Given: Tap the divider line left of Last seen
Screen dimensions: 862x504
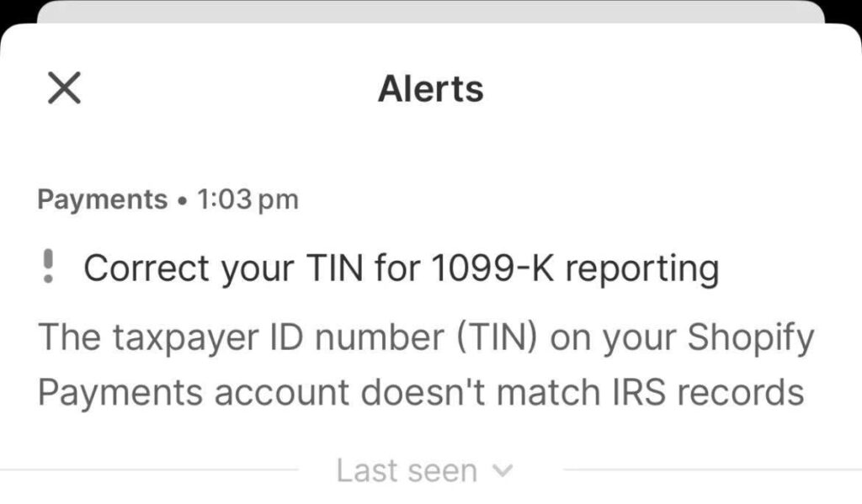Looking at the screenshot, I should [148, 470].
